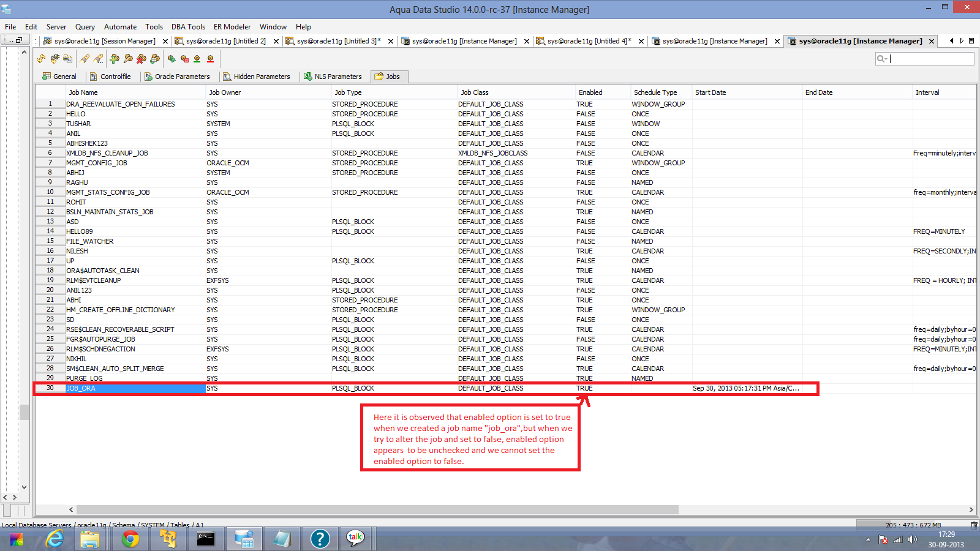Click the first key-shaped toolbar icon
Viewport: 980px width, 551px height.
pyautogui.click(x=85, y=59)
